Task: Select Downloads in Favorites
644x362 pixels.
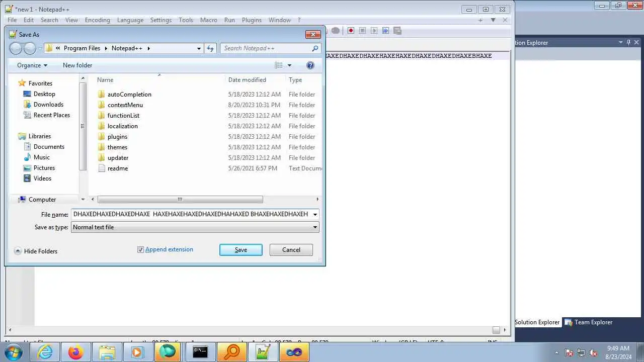Action: point(48,105)
